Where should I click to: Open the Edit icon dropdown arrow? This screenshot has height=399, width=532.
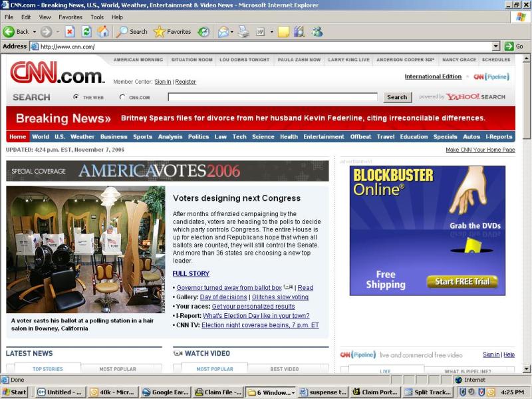point(272,32)
